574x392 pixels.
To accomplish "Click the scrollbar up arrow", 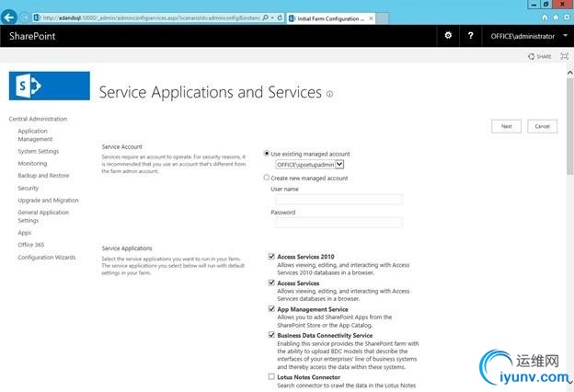I will [570, 73].
